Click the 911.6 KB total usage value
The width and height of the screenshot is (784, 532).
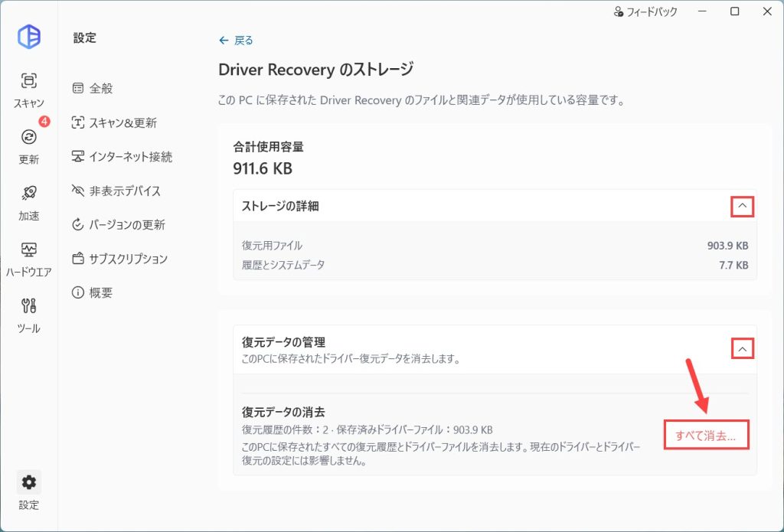pos(263,168)
